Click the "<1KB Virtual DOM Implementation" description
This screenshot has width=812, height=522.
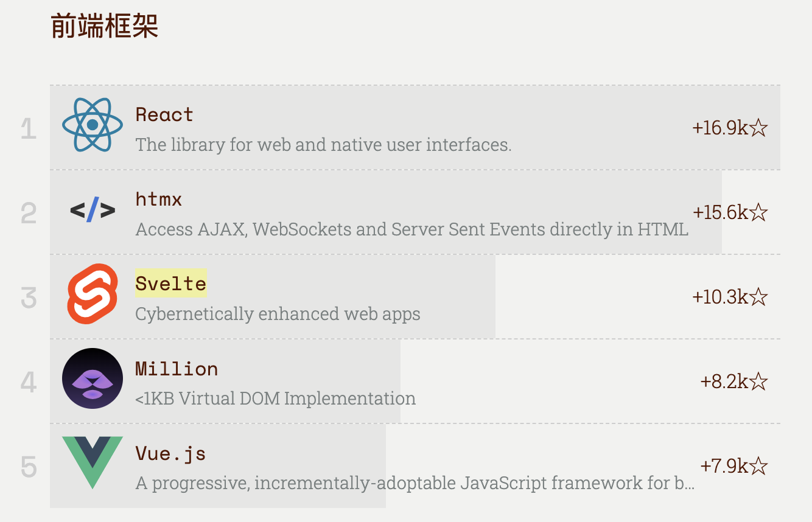275,398
